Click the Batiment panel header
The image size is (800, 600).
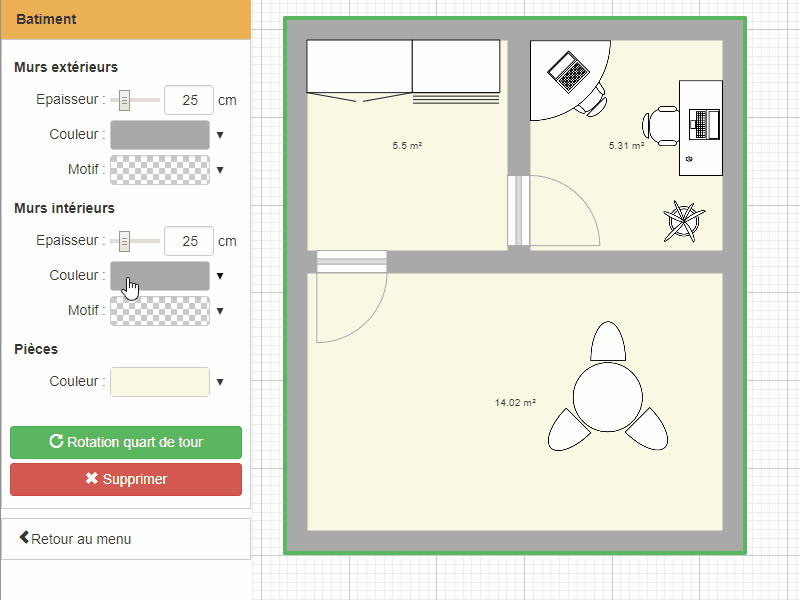[125, 20]
